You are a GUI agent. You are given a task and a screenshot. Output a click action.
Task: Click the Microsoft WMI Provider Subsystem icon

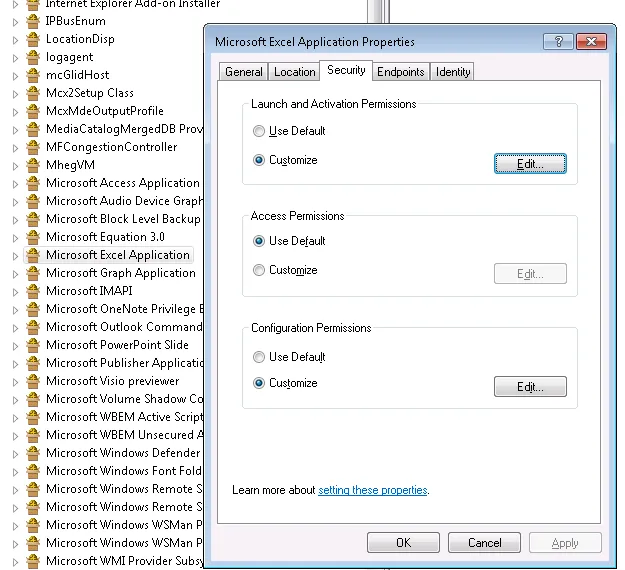coord(33,561)
